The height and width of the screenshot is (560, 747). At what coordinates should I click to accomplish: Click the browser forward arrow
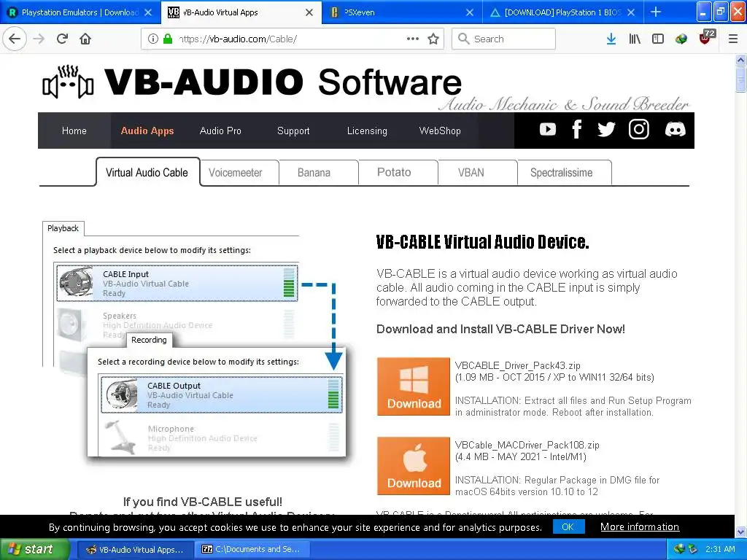[39, 39]
